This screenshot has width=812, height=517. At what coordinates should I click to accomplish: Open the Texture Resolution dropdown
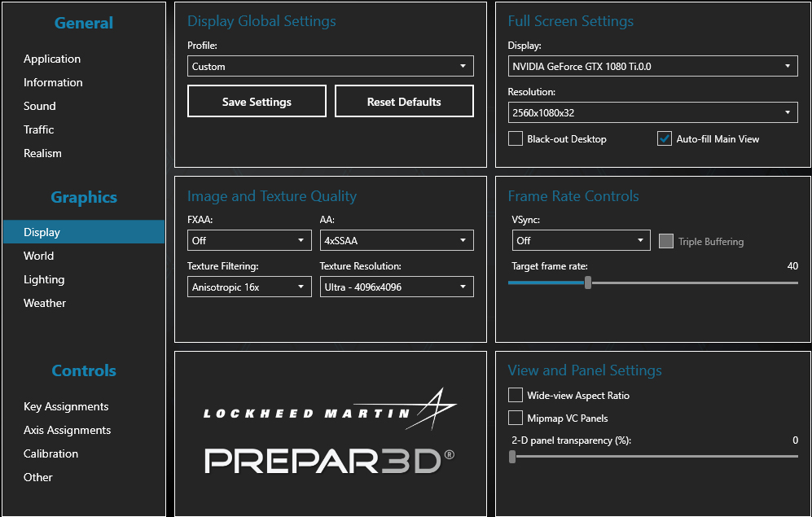coord(397,287)
